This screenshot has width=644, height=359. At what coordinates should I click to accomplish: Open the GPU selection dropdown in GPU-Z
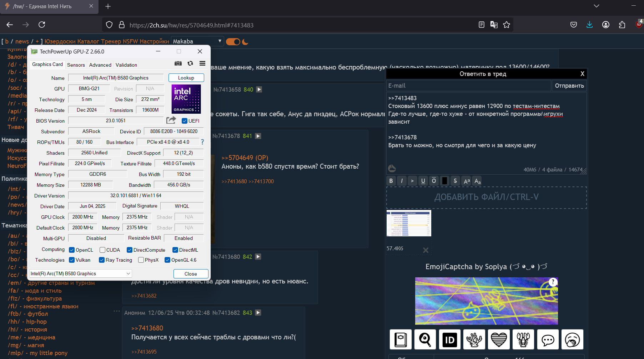[81, 273]
